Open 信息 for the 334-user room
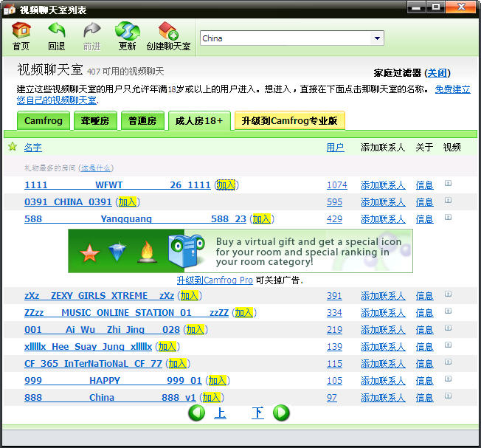Image resolution: width=481 pixels, height=448 pixels. tap(424, 313)
